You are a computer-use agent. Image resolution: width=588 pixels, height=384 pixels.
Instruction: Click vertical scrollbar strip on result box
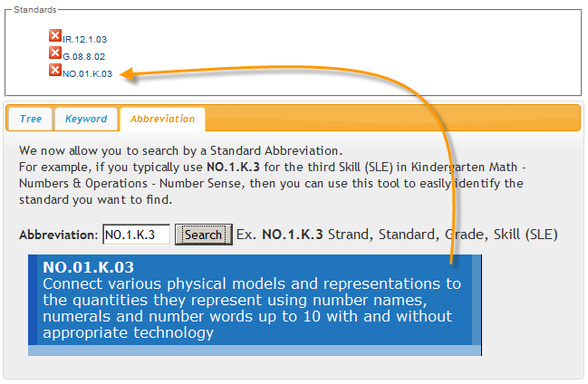click(x=477, y=300)
